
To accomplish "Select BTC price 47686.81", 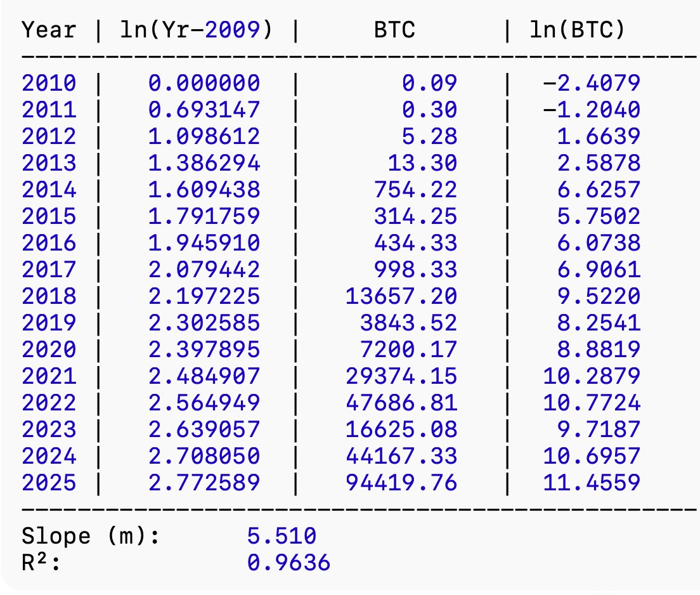I will 401,403.
